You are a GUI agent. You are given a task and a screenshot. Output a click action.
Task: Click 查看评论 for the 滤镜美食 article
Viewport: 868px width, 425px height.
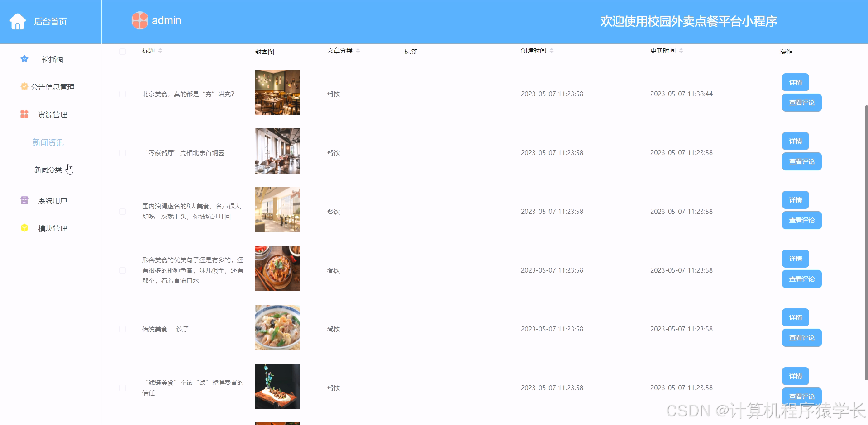tap(801, 397)
